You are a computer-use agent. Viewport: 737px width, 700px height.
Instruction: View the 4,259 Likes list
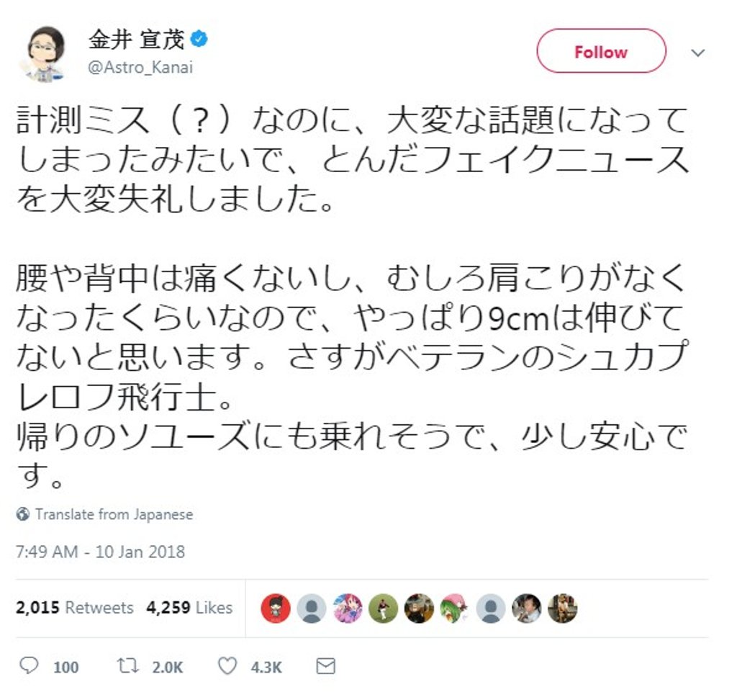tap(189, 608)
